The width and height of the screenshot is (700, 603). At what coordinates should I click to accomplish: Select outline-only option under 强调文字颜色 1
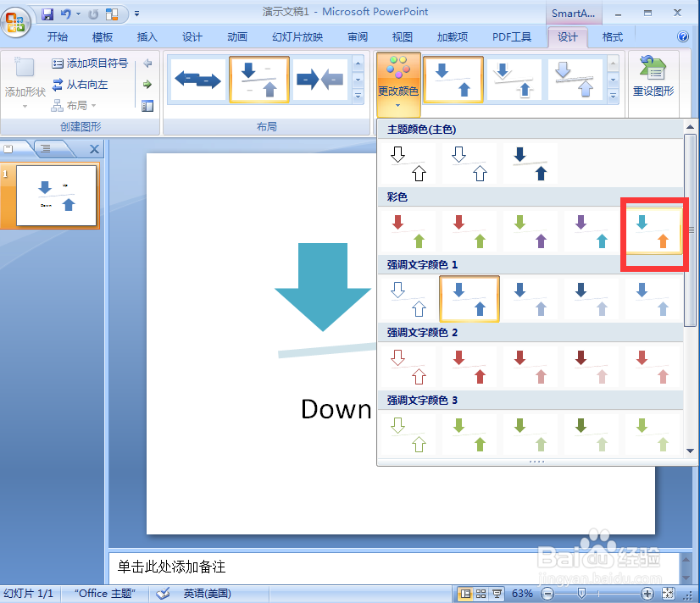tap(408, 299)
